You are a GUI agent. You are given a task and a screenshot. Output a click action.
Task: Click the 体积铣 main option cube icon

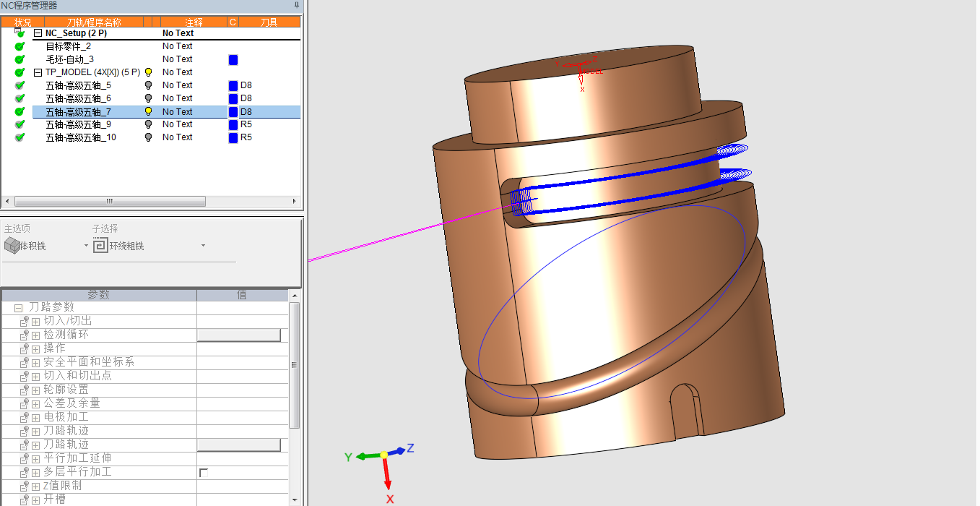coord(12,246)
